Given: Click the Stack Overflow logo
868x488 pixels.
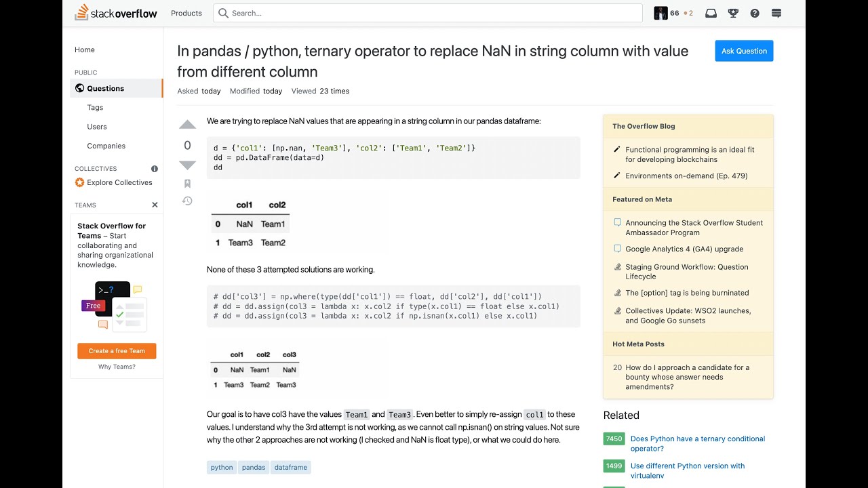Looking at the screenshot, I should 116,13.
